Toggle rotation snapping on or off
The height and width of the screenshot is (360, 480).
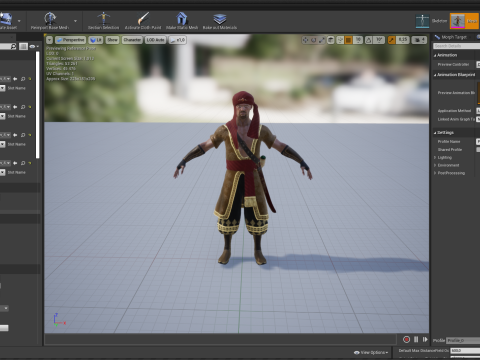(369, 40)
